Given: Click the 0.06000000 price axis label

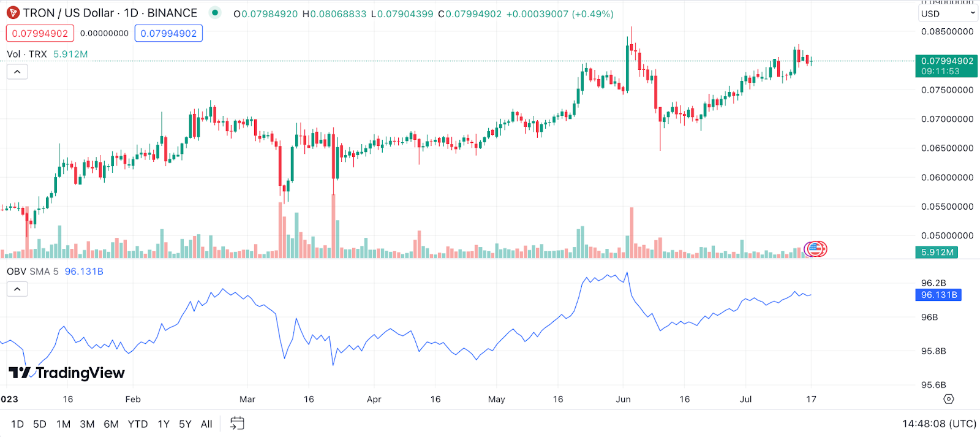Looking at the screenshot, I should (947, 177).
